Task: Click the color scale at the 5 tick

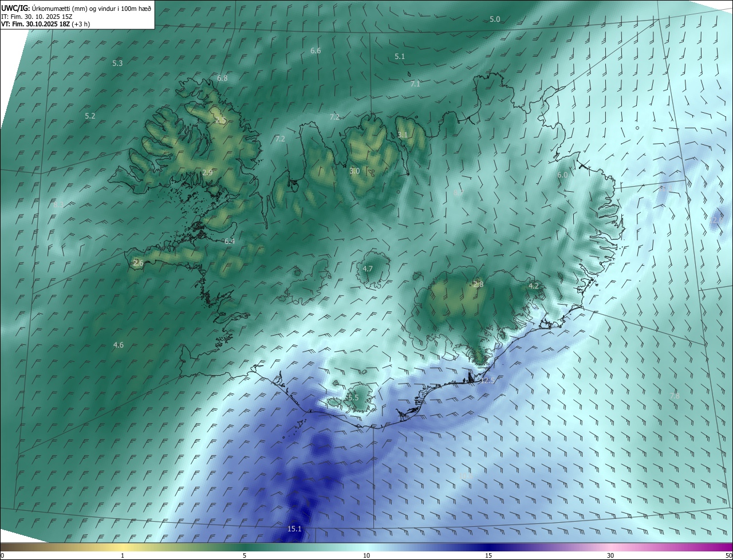Action: [245, 556]
